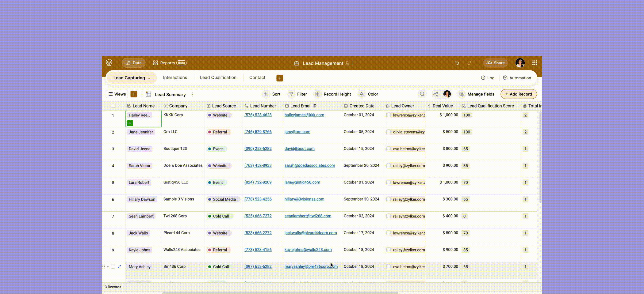Check the row selector for Hailey's record
Screen dimensions: 644x294
click(x=113, y=115)
